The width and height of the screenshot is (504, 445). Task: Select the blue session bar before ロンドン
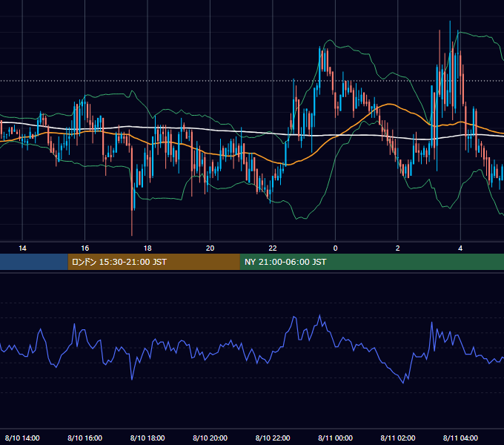(x=34, y=262)
